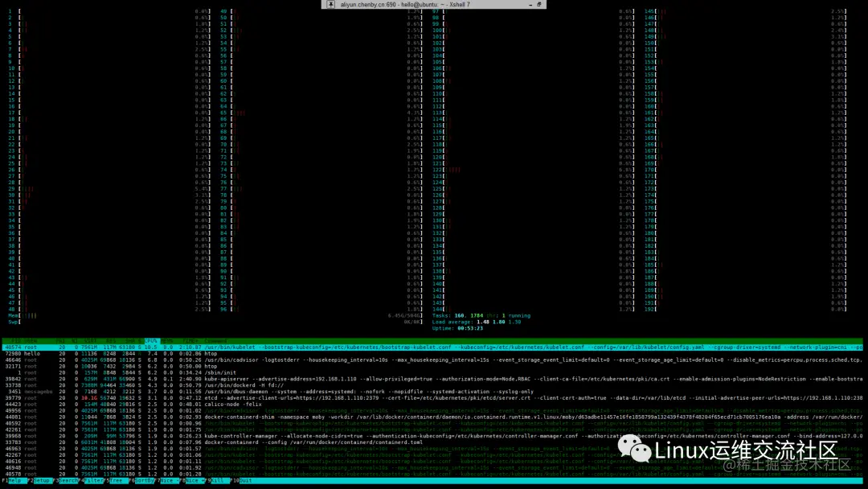Click the Swp usage meter bar
This screenshot has height=489, width=868.
click(x=215, y=322)
